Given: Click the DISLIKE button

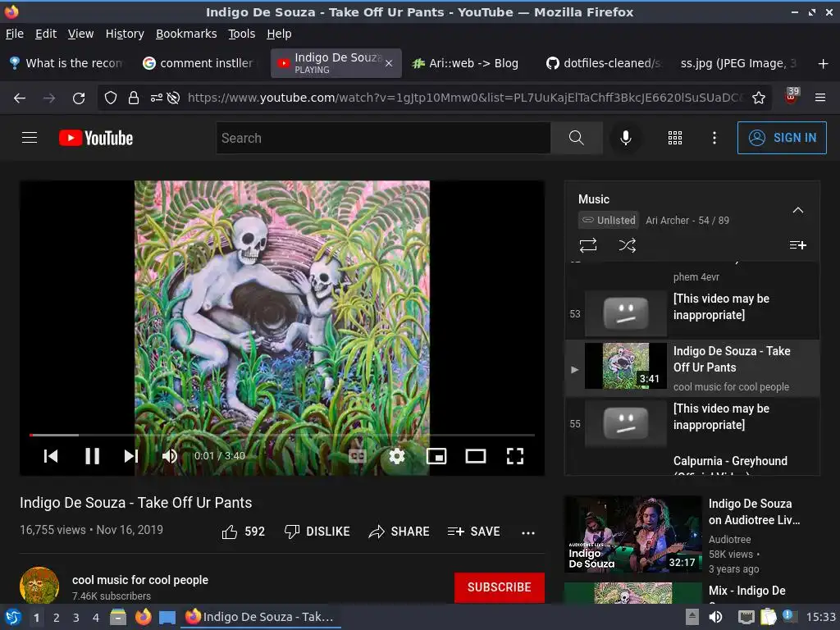Looking at the screenshot, I should (317, 532).
